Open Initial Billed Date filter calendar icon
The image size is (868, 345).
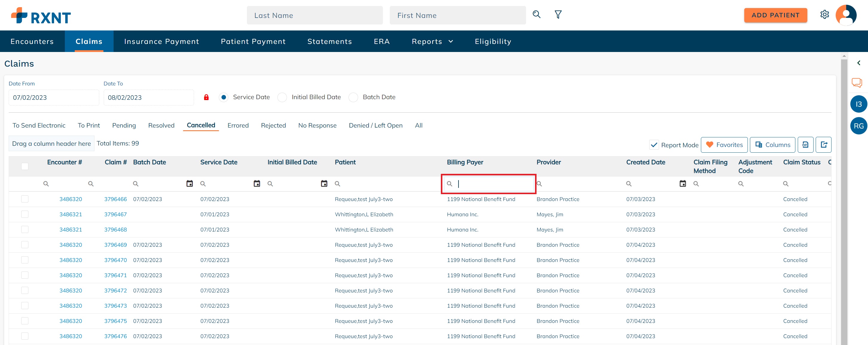coord(324,183)
